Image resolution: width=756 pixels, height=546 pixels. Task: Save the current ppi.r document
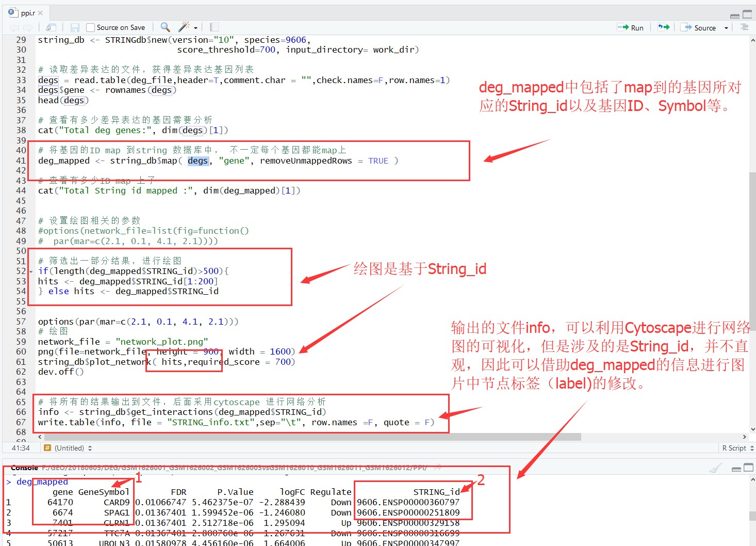pyautogui.click(x=75, y=27)
